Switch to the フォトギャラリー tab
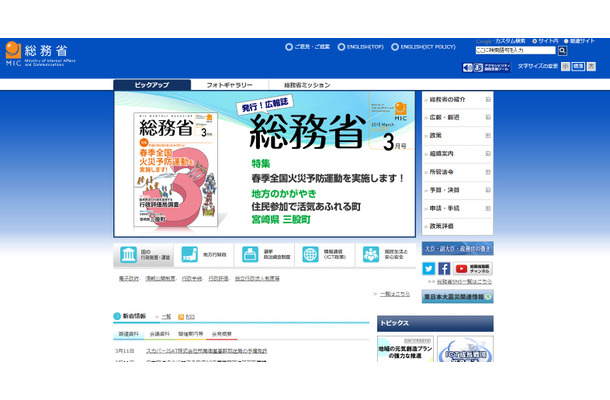Viewport: 610px width, 400px height. (x=230, y=85)
